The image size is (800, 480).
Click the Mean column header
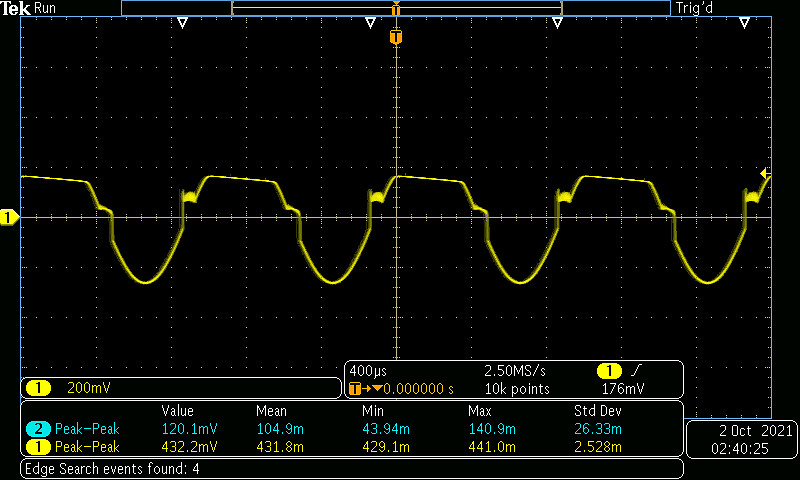click(x=271, y=411)
